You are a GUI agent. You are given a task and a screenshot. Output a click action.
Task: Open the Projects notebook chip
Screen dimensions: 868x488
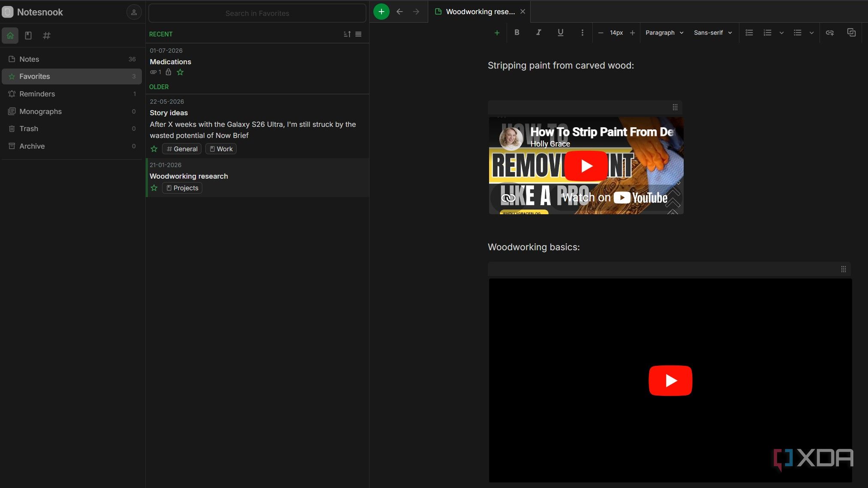pyautogui.click(x=182, y=188)
